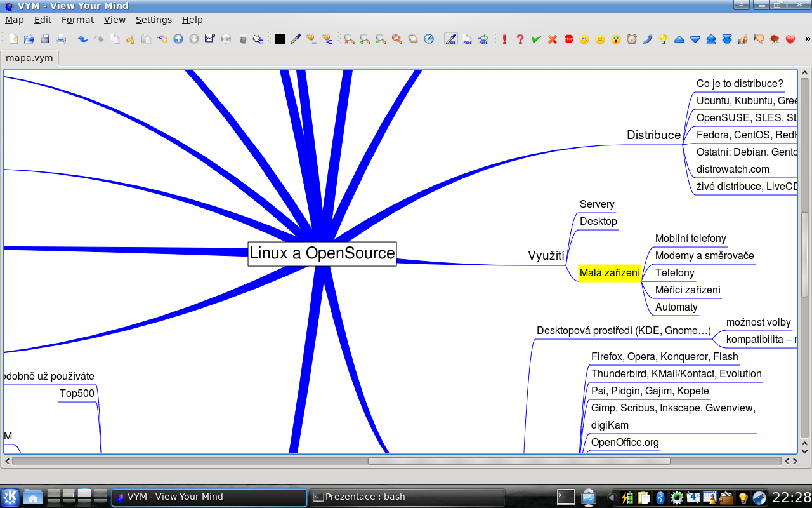This screenshot has height=508, width=812.
Task: Click VYM - View Your Mind taskbar entry
Action: pos(209,497)
